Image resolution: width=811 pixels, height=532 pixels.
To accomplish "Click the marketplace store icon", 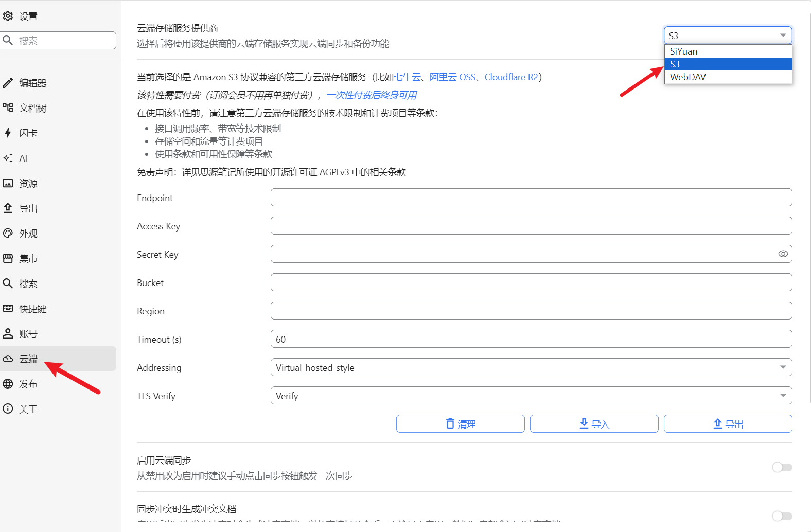I will pyautogui.click(x=8, y=258).
